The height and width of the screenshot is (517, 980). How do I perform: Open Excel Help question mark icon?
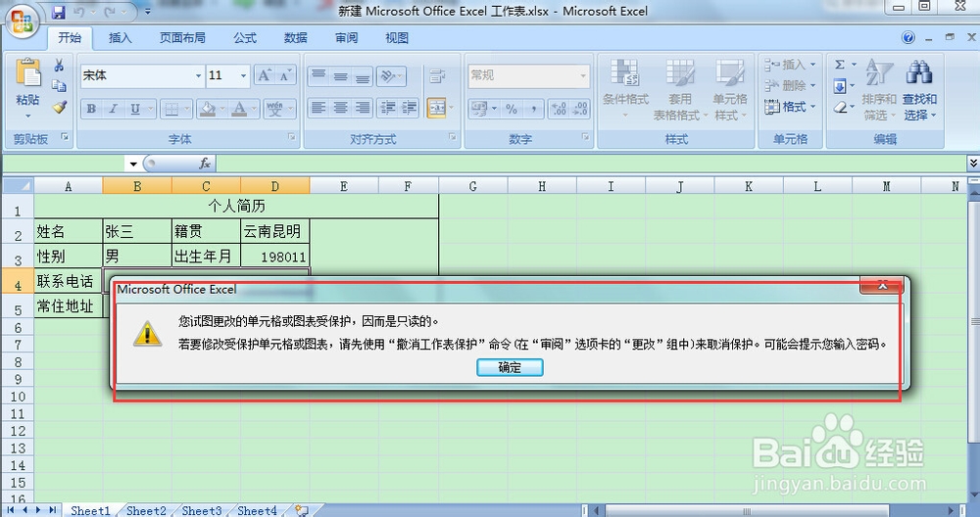[x=908, y=38]
